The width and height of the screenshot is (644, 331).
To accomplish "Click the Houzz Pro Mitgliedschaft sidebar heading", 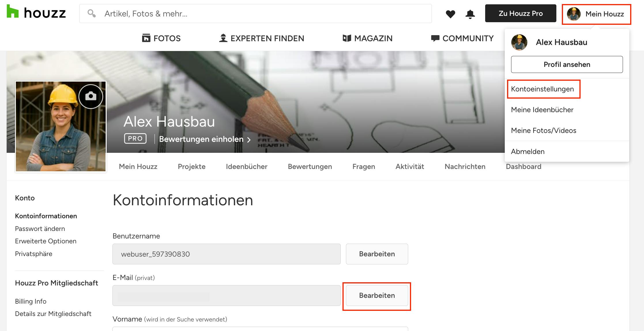I will point(57,283).
